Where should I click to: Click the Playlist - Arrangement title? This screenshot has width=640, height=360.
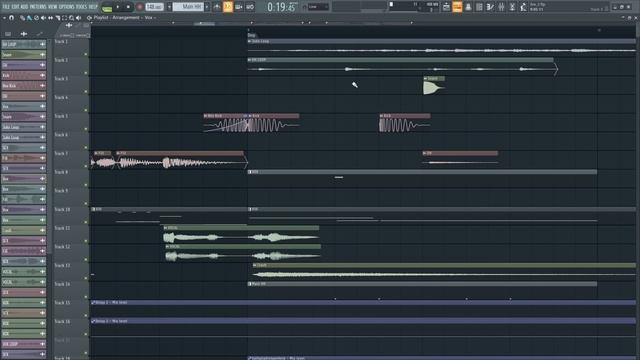(116, 18)
